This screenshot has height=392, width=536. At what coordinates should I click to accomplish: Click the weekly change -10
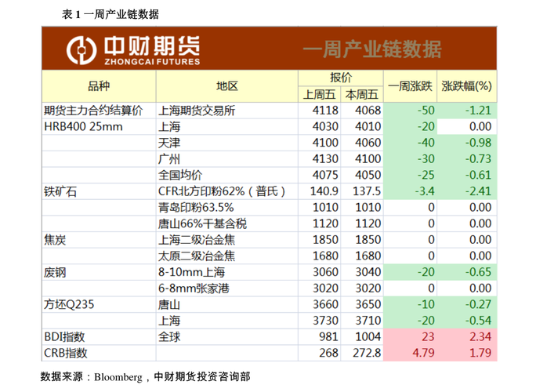(x=426, y=304)
